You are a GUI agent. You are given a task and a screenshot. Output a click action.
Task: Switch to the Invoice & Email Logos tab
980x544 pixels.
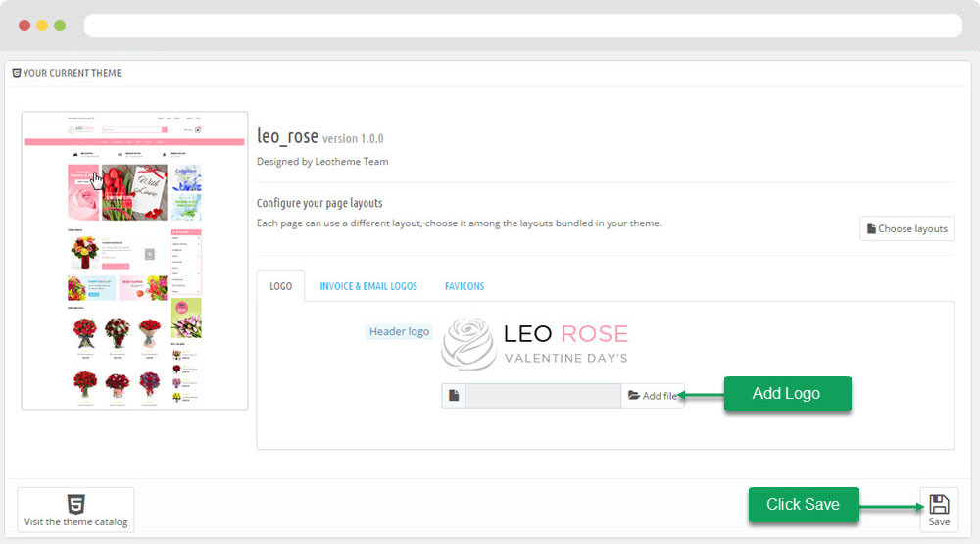368,286
